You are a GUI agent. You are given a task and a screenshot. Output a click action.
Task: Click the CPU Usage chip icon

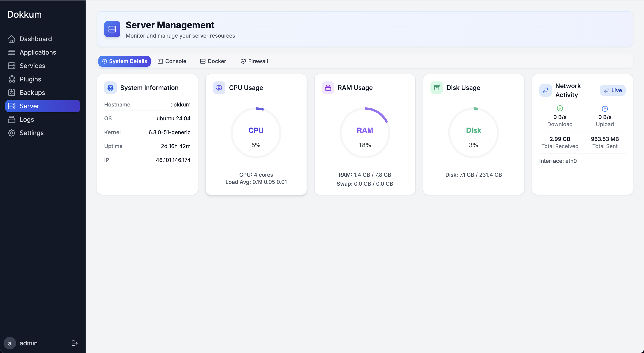click(x=219, y=87)
